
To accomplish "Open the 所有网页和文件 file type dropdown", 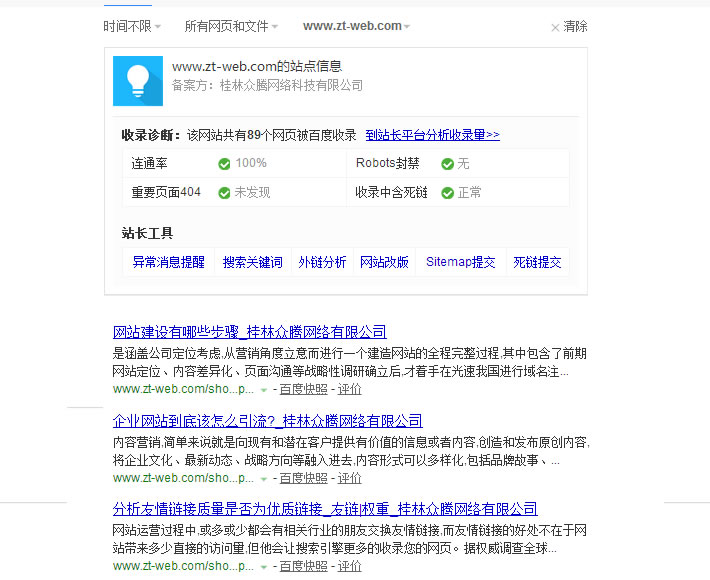I will 231,26.
